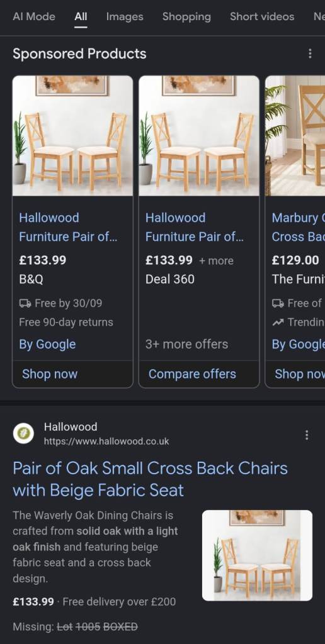Open B&Q Hallowood Furniture Pair title link
325x644 pixels.
[x=68, y=227]
